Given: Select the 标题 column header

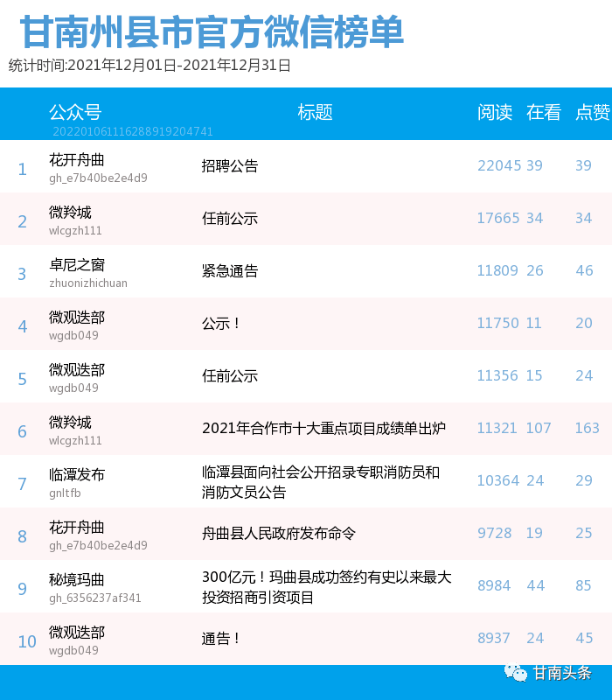Looking at the screenshot, I should [x=315, y=112].
